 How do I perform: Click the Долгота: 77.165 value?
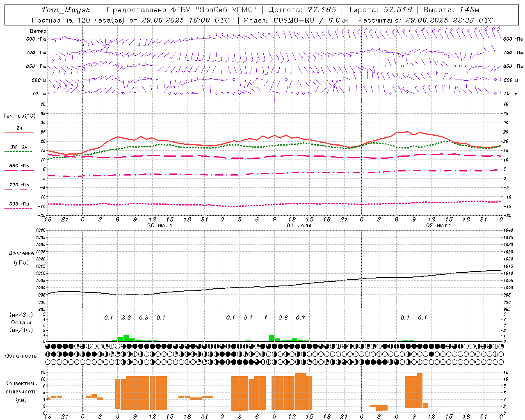pos(302,10)
